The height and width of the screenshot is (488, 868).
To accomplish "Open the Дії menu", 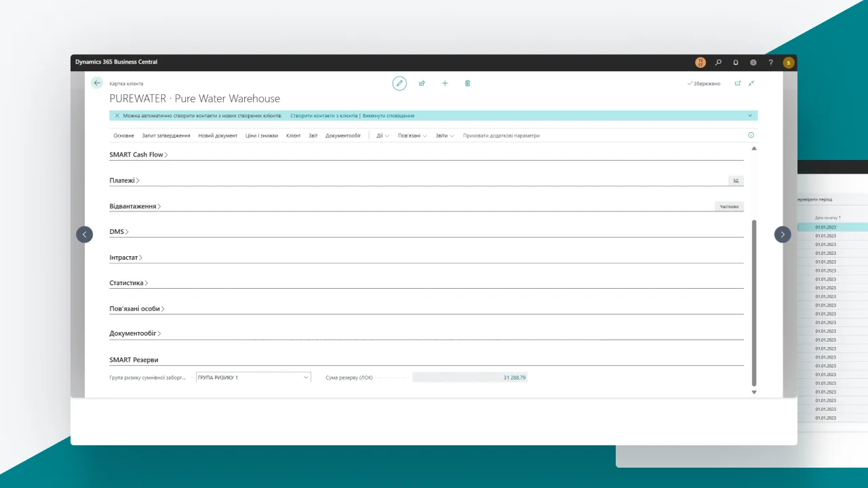I will 382,136.
